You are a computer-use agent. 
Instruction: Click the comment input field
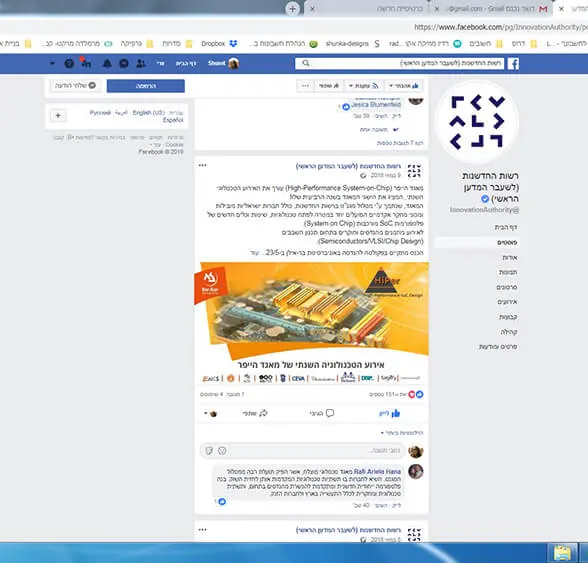(x=302, y=450)
